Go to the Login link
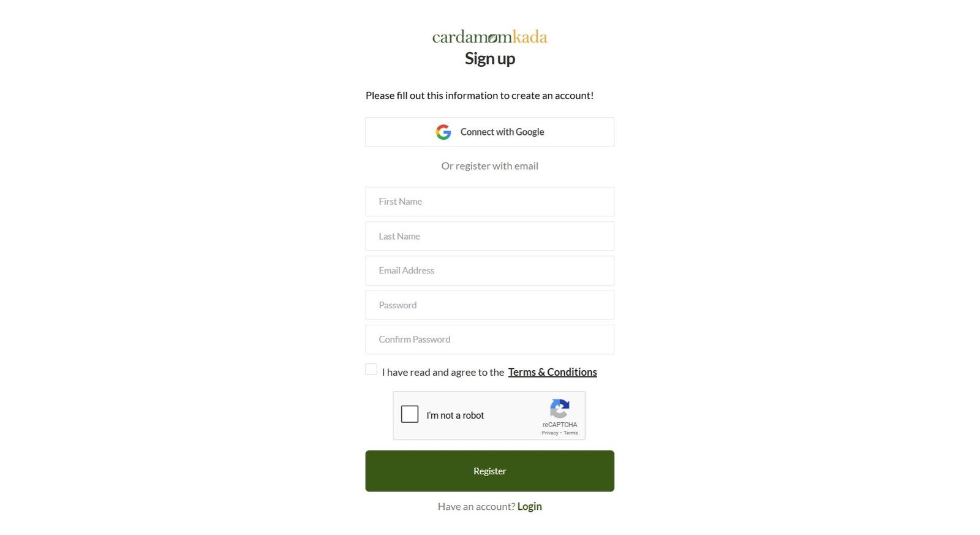Viewport: 980px width, 535px height. coord(529,506)
